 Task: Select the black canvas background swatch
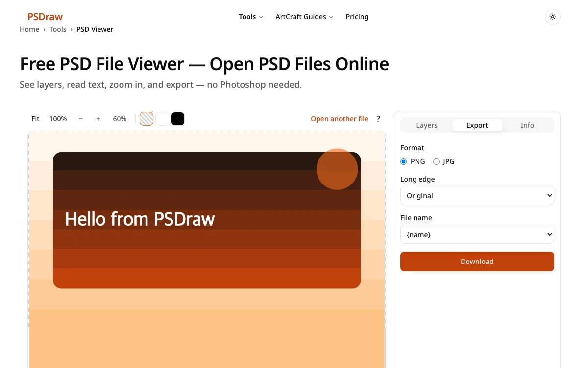coord(178,119)
